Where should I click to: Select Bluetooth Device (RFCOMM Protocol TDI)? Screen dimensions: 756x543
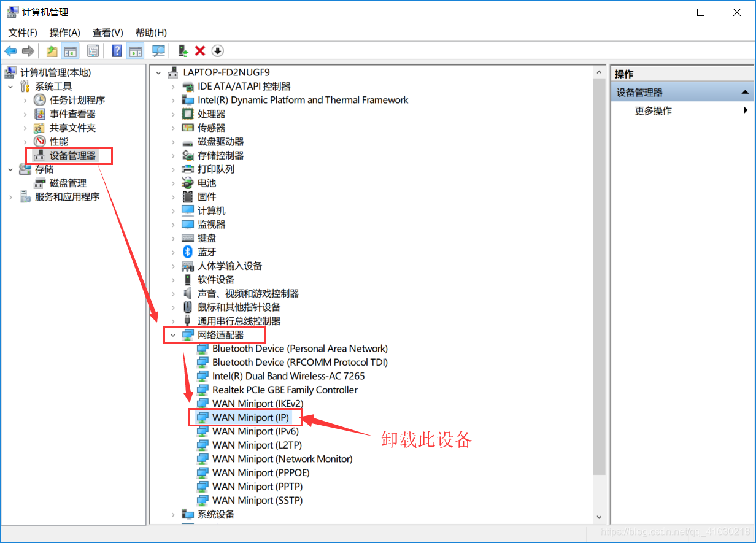click(300, 363)
